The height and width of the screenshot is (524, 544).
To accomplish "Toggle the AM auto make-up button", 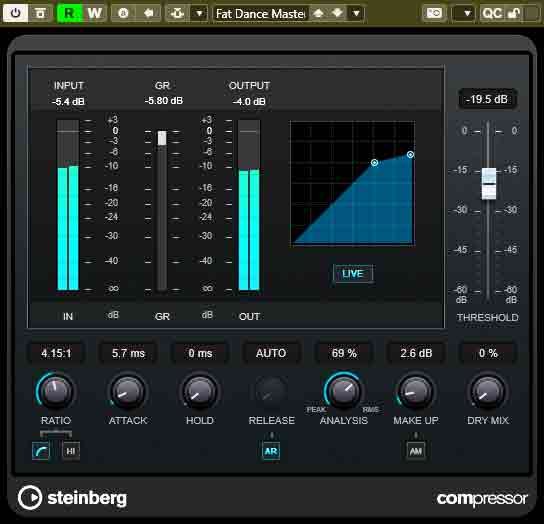I will coord(416,451).
